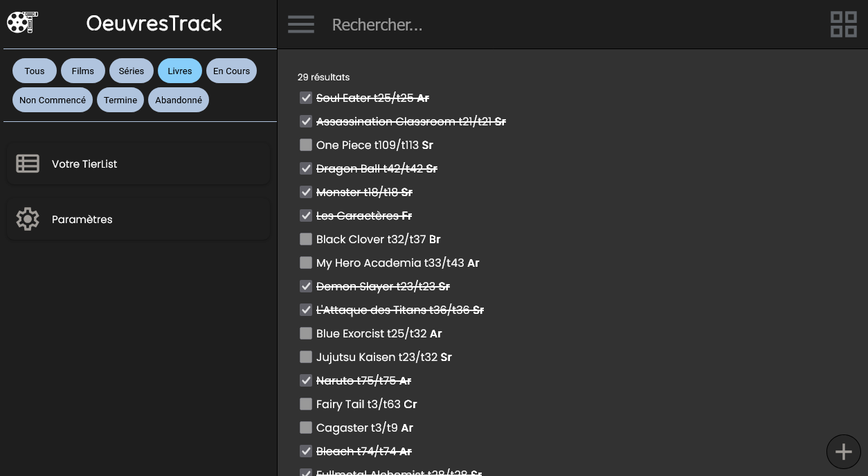
Task: Click the film reel app logo
Action: tap(22, 23)
